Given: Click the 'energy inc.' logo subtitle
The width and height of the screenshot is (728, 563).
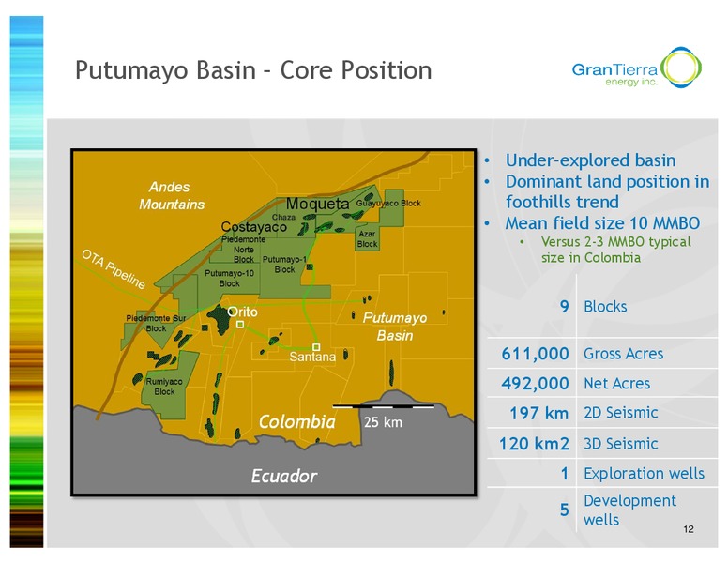Looking at the screenshot, I should point(631,83).
